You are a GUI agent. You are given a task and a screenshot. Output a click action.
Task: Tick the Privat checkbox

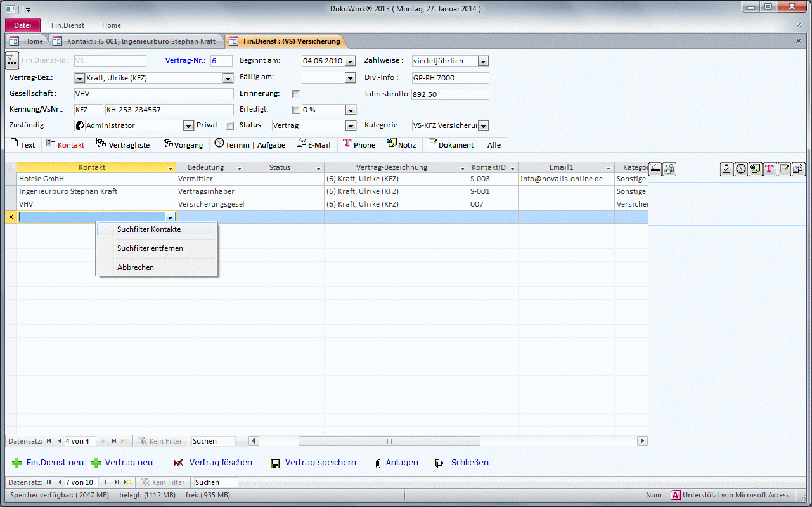click(x=230, y=125)
